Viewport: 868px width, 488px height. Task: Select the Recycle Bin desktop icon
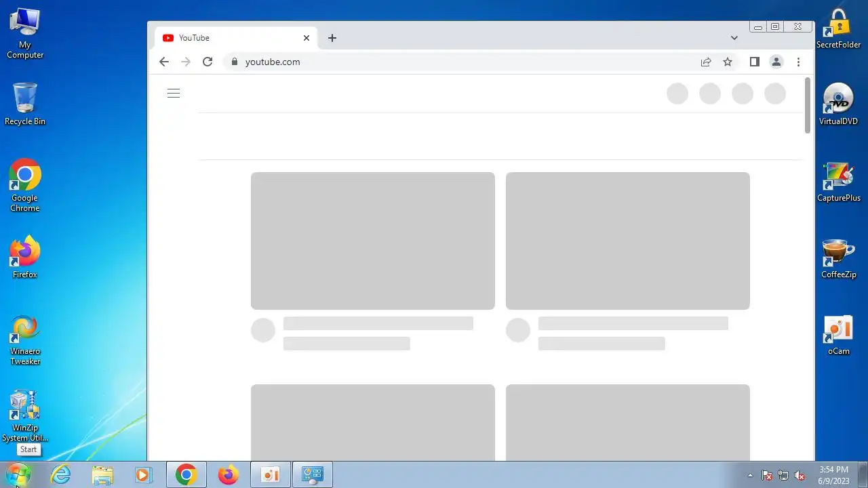tap(25, 104)
